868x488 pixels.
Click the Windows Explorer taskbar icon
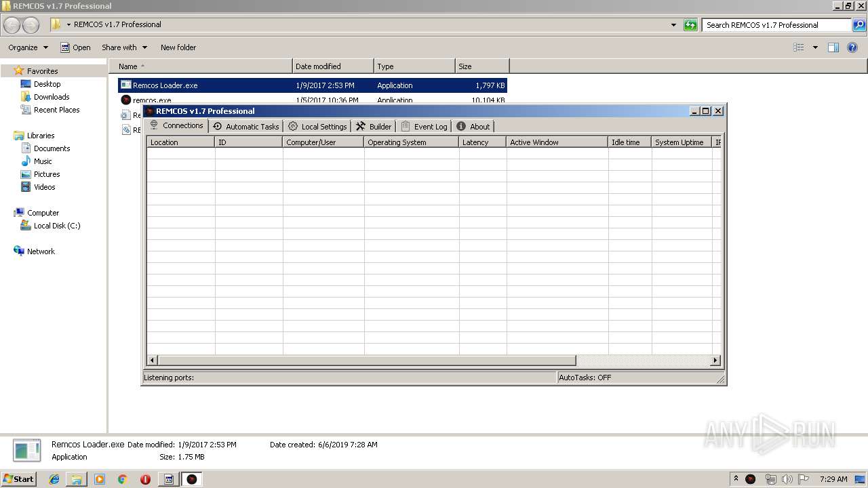(77, 479)
